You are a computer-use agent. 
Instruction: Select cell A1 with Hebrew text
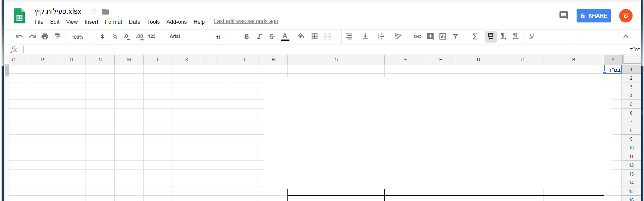tap(613, 69)
